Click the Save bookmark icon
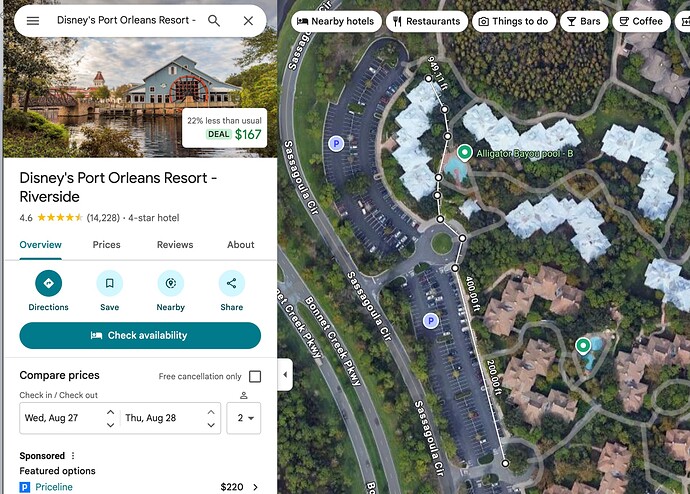 point(110,283)
